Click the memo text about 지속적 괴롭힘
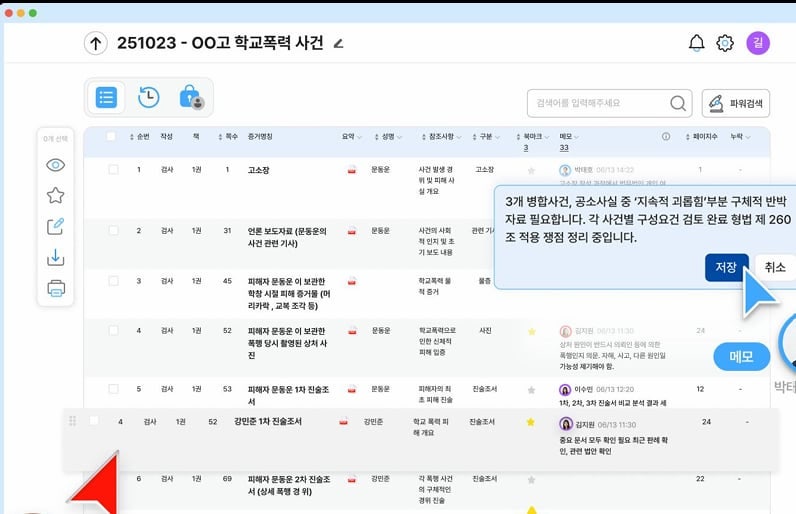 pyautogui.click(x=648, y=219)
